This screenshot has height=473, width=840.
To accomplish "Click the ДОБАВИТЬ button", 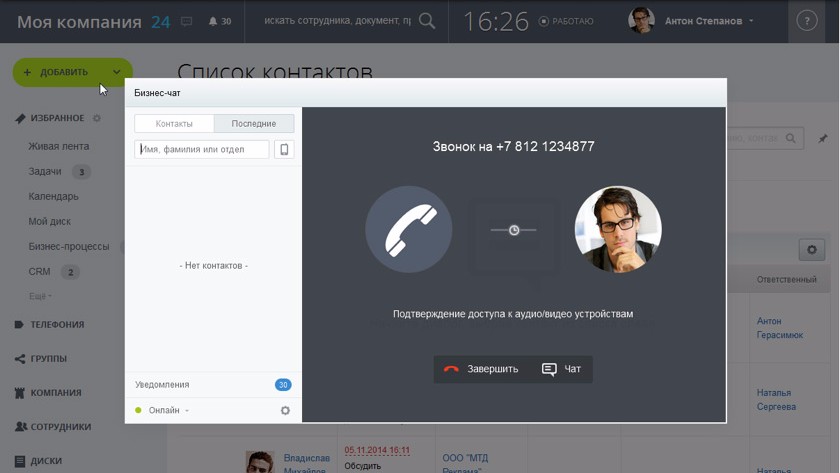I will point(63,72).
